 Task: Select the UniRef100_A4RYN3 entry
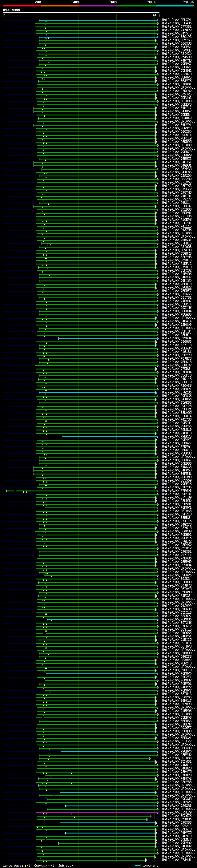pos(176,60)
